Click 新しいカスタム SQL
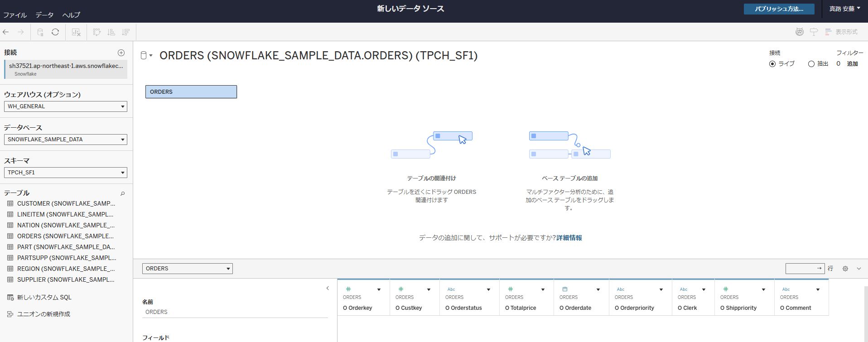The image size is (868, 342). (44, 298)
